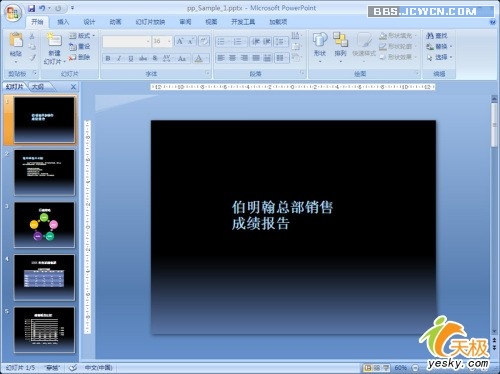Image resolution: width=500 pixels, height=374 pixels.
Task: Open character spacing options
Action: click(167, 58)
